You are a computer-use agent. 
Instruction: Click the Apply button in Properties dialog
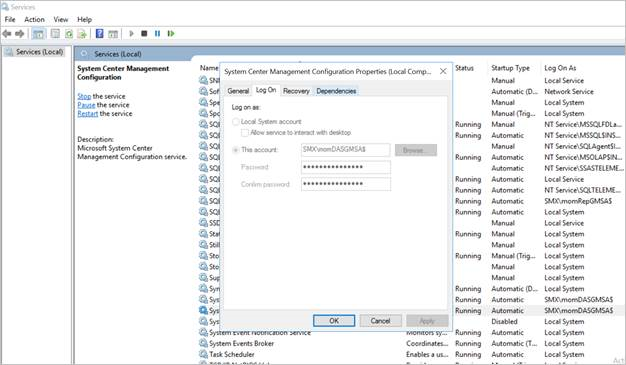pos(427,321)
